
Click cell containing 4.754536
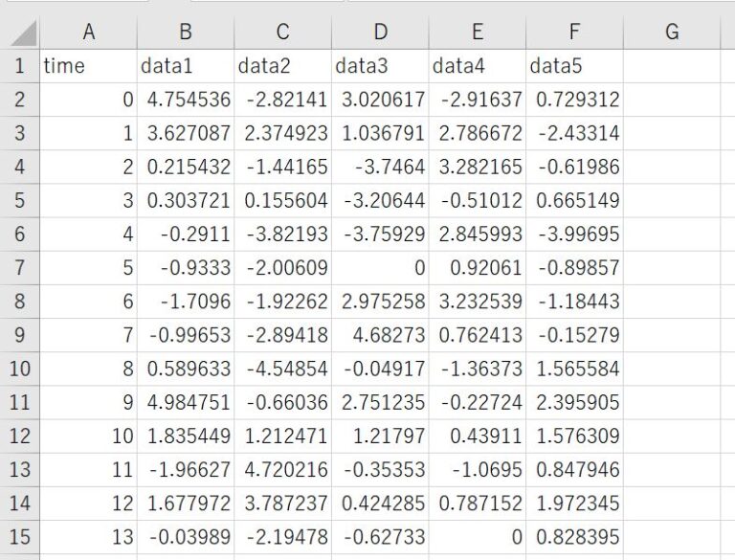point(186,100)
